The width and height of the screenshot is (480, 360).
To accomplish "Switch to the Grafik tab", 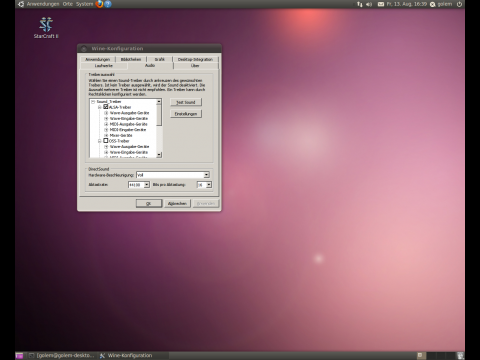I will pos(159,59).
